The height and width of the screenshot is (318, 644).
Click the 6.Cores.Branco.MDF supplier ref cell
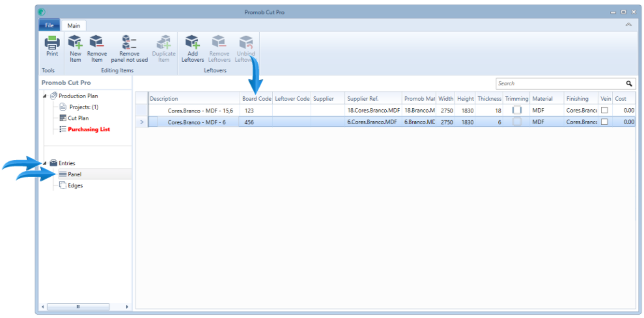pos(373,122)
